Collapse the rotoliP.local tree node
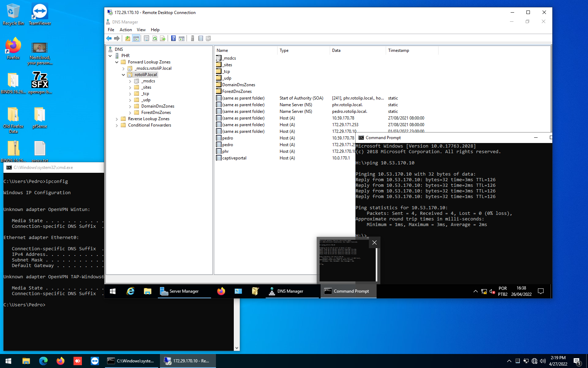Image resolution: width=588 pixels, height=368 pixels. pyautogui.click(x=123, y=75)
